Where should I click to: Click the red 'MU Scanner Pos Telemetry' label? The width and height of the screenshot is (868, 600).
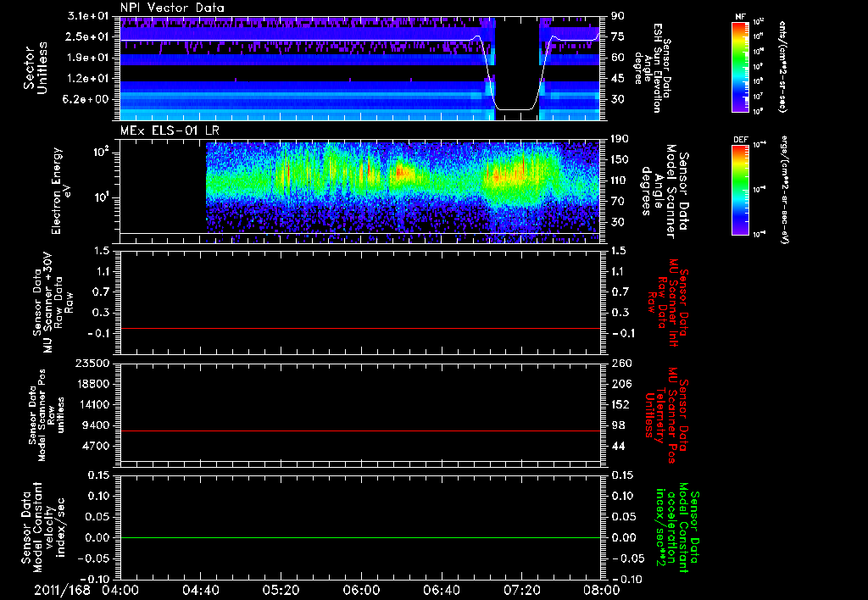click(668, 415)
